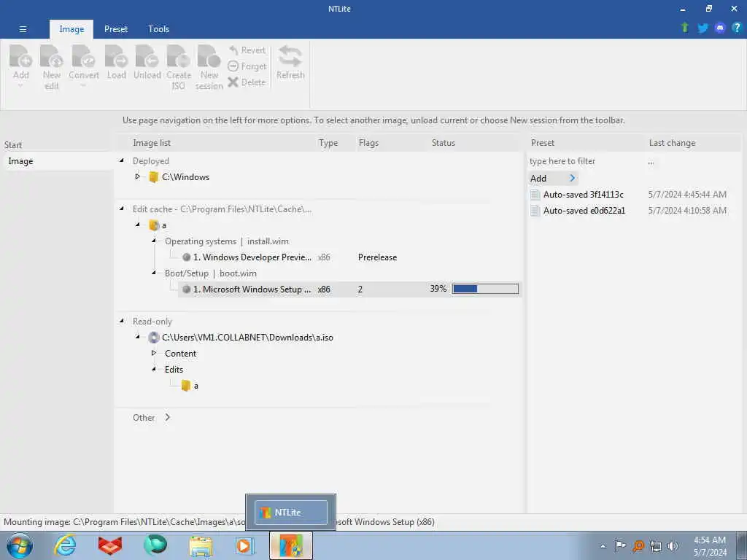747x560 pixels.
Task: Click the 'a' folder icon under Edit cache
Action: 153,225
